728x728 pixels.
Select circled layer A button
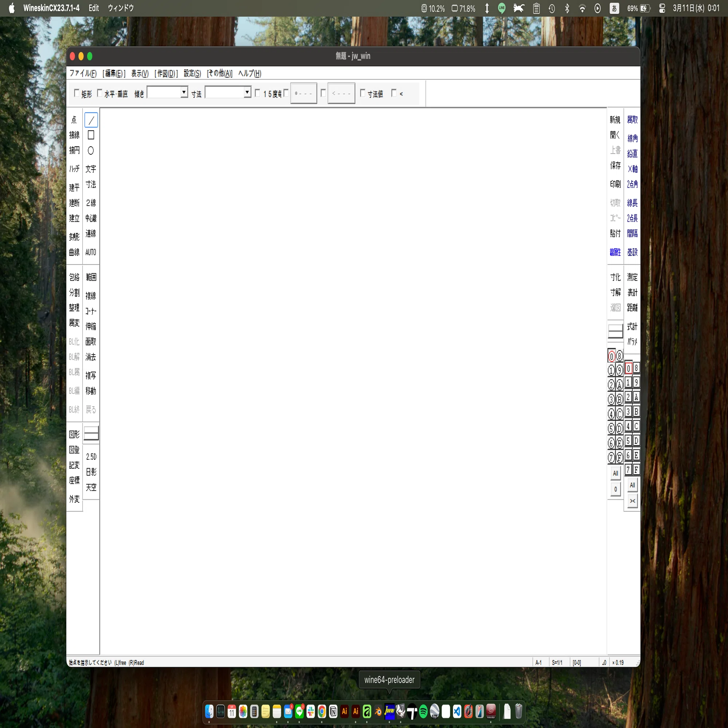[x=620, y=385]
